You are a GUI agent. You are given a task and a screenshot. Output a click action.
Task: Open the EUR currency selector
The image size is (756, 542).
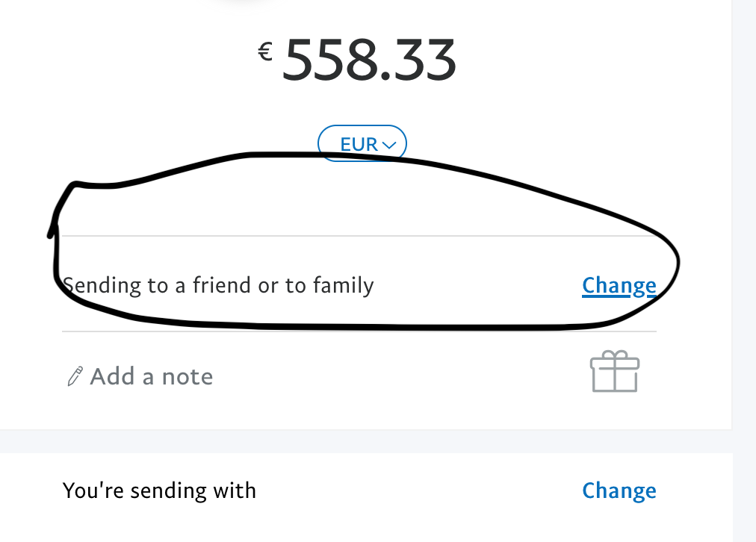pos(362,143)
